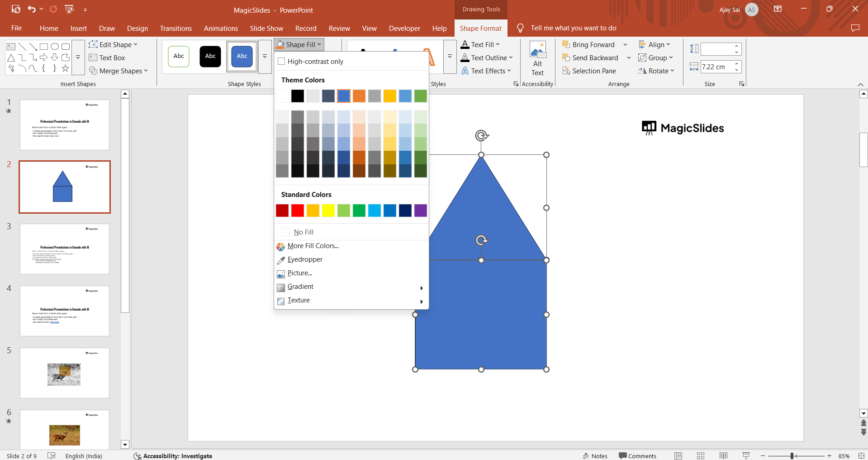Open the Merge Shapes dropdown
Viewport: 868px width, 460px height.
coord(119,71)
